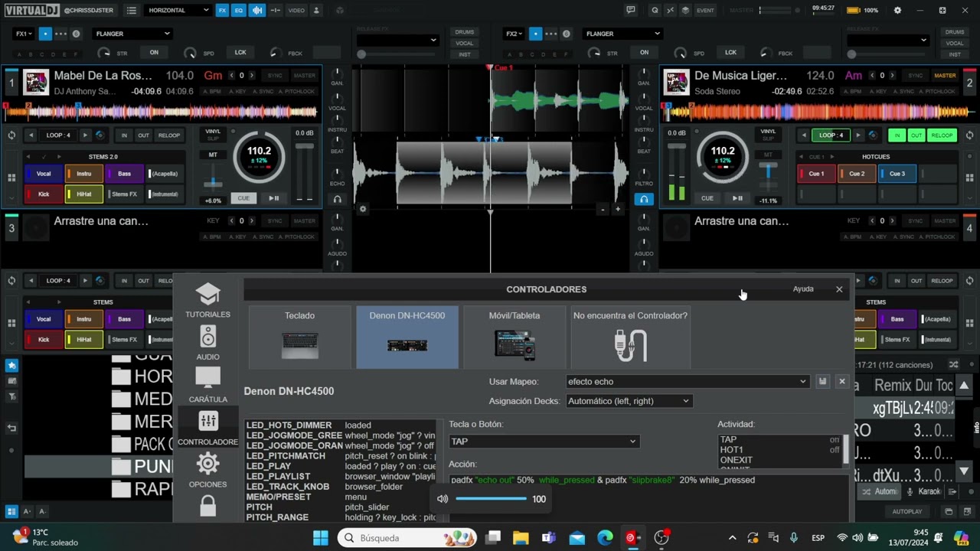Open Windows Start menu
This screenshot has width=980, height=551.
[321, 538]
